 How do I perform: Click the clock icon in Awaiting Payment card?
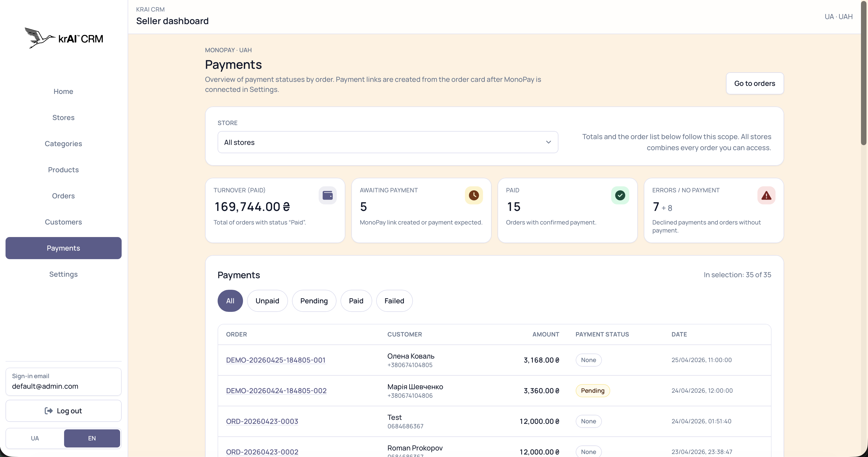pos(474,195)
